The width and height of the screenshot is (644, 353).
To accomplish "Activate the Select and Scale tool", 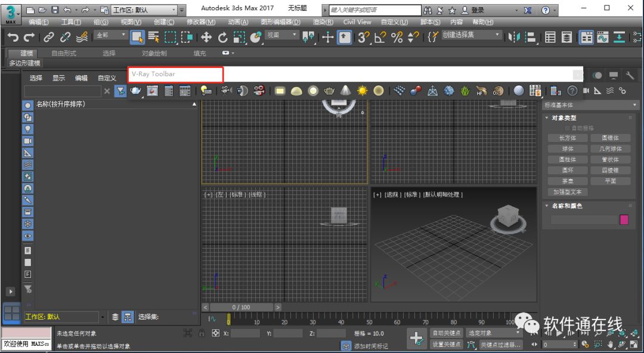I will [239, 38].
